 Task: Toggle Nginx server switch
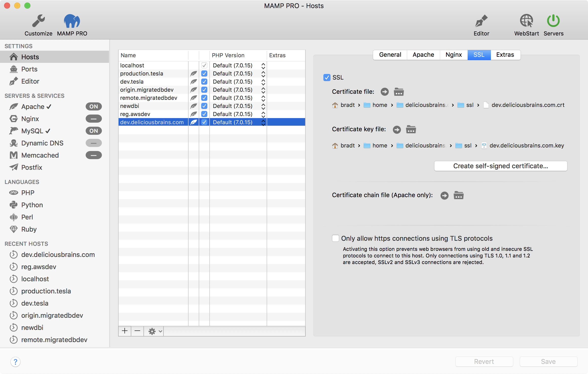(x=94, y=119)
